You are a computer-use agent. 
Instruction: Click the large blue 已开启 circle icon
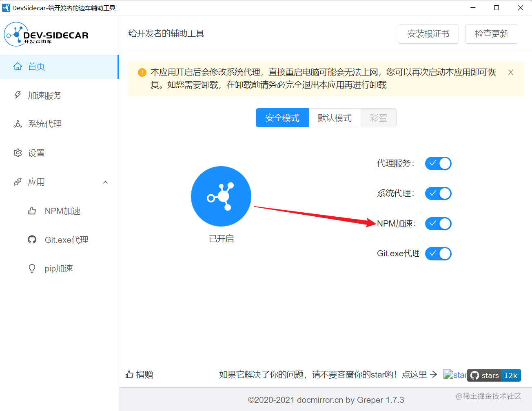tap(221, 196)
